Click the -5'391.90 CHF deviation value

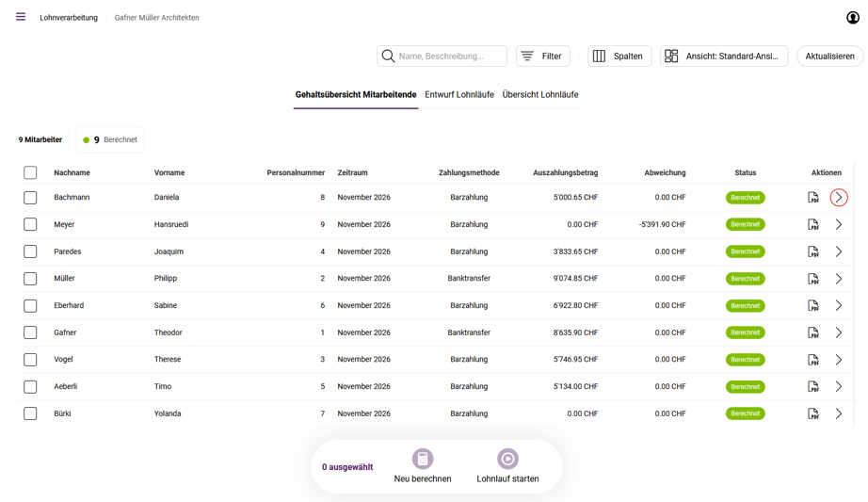[662, 224]
